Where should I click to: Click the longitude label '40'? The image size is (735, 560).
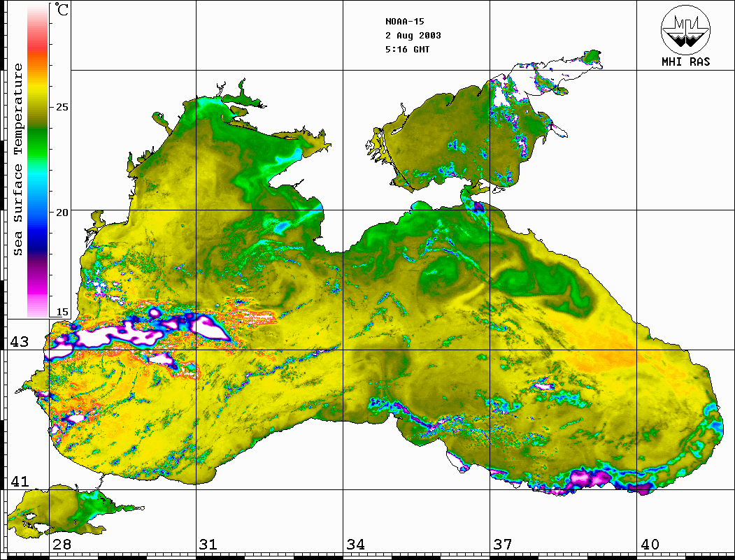coord(650,544)
